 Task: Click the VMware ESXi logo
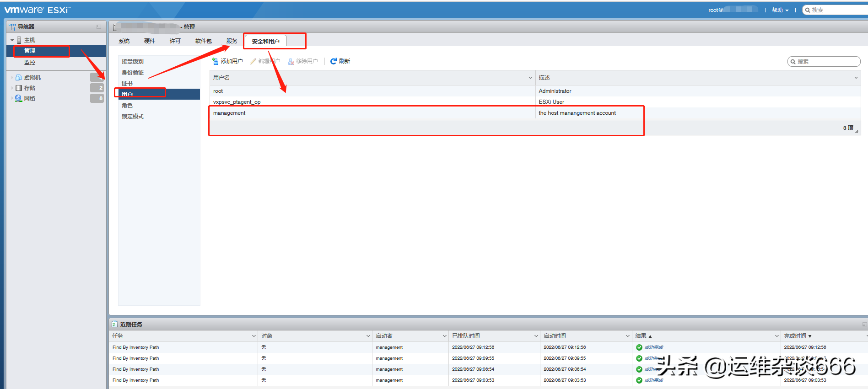point(38,10)
